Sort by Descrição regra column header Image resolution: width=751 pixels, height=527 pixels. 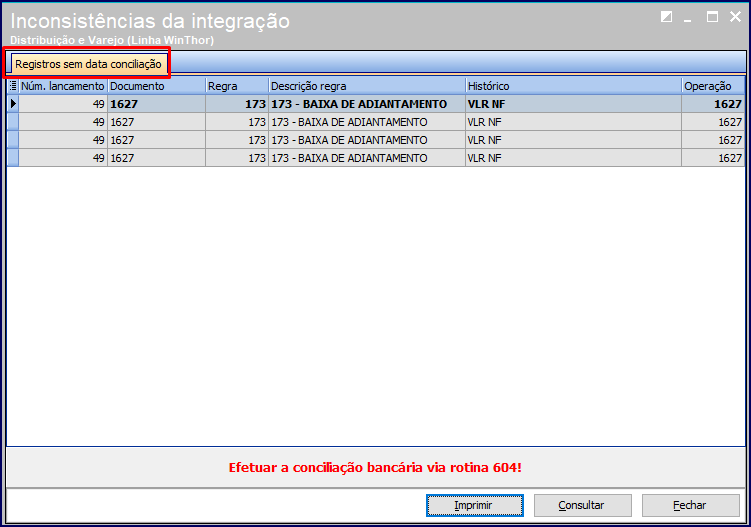coord(366,86)
